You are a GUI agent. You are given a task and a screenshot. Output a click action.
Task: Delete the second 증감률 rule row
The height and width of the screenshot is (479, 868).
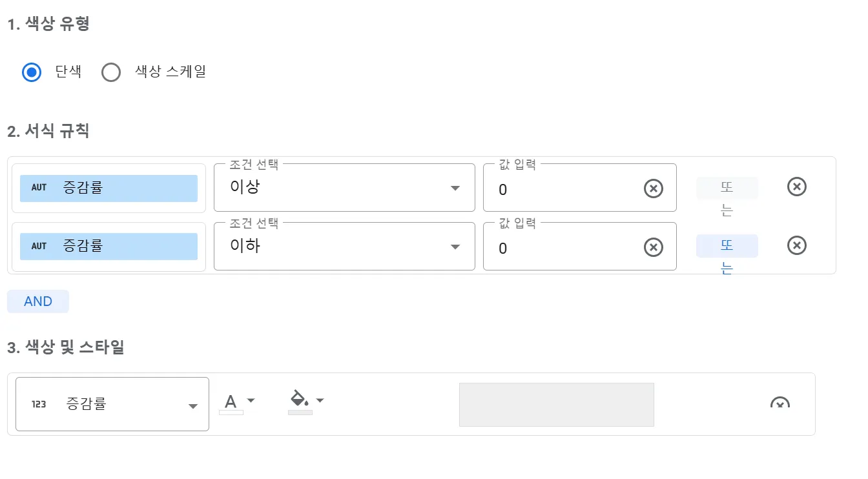pyautogui.click(x=797, y=245)
